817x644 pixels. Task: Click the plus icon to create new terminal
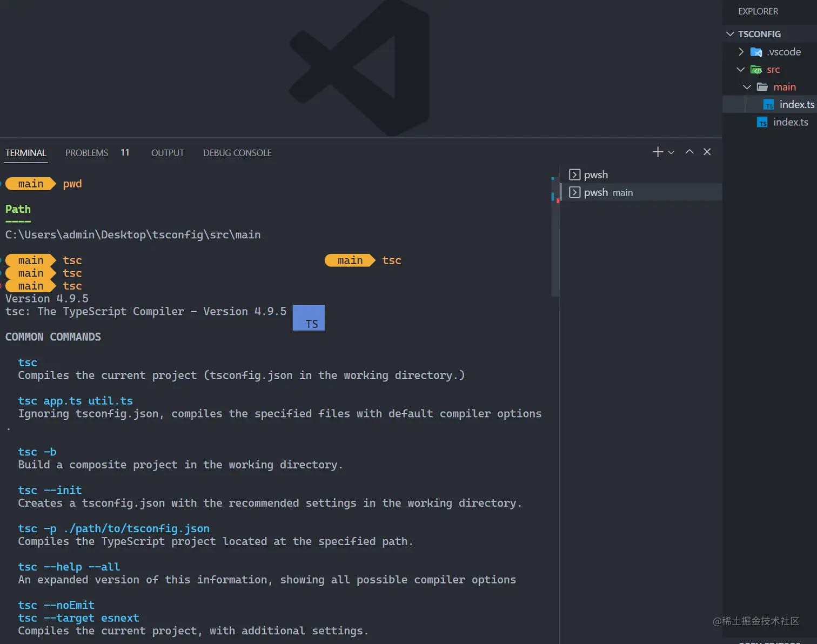658,152
